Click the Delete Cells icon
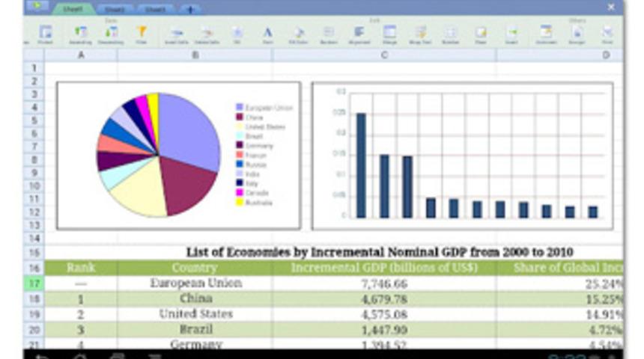The image size is (644, 359). 207,33
